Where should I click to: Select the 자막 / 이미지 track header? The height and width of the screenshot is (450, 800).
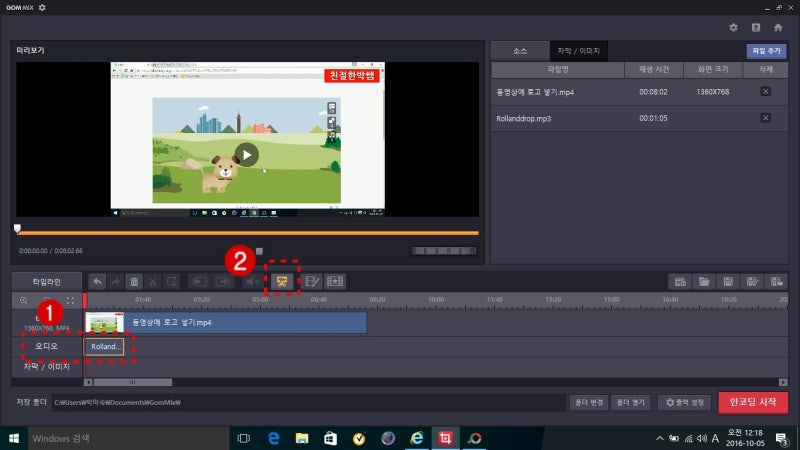tap(46, 366)
